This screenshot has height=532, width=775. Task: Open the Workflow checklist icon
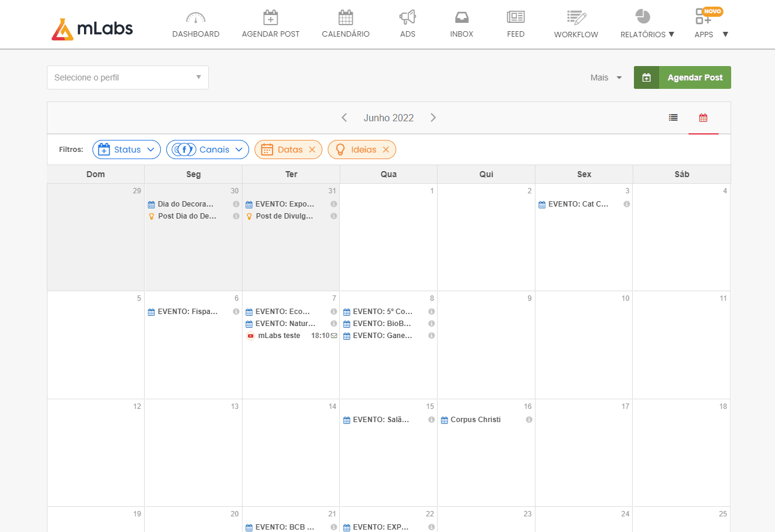576,17
